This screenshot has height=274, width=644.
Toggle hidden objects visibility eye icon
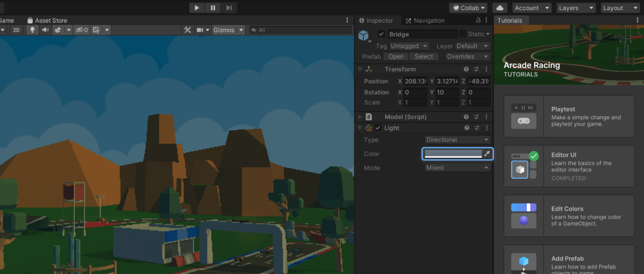[82, 30]
